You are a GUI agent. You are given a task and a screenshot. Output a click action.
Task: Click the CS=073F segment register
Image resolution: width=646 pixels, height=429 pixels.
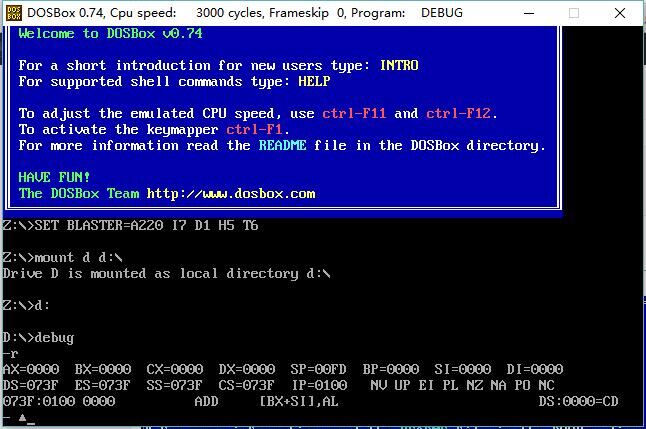click(246, 385)
